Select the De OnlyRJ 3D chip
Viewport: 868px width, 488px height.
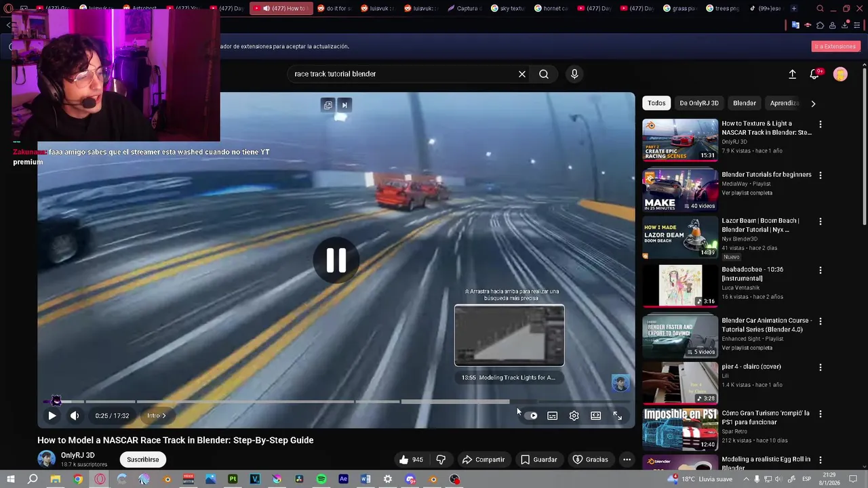[699, 103]
